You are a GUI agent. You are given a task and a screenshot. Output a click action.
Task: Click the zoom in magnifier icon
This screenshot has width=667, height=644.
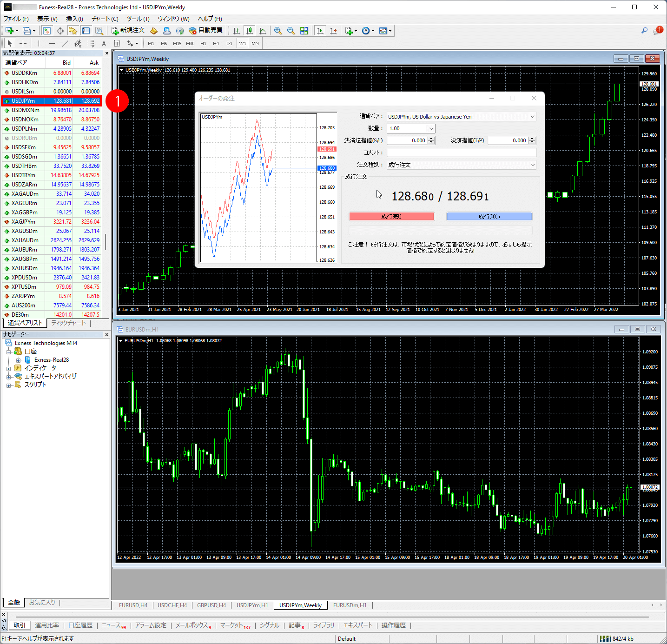278,31
